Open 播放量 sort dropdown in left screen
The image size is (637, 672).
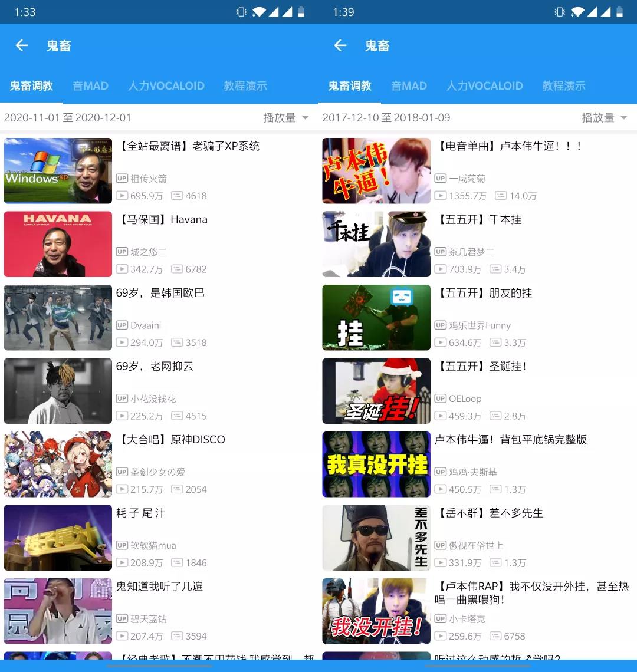(x=285, y=117)
